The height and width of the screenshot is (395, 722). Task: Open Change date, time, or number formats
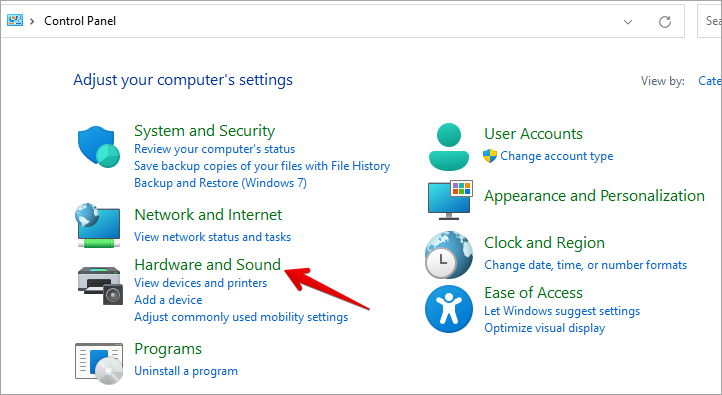(x=585, y=265)
